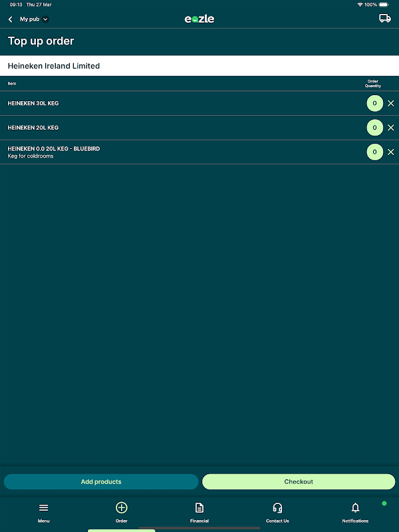Open the Order tab
This screenshot has width=399, height=532.
[122, 513]
